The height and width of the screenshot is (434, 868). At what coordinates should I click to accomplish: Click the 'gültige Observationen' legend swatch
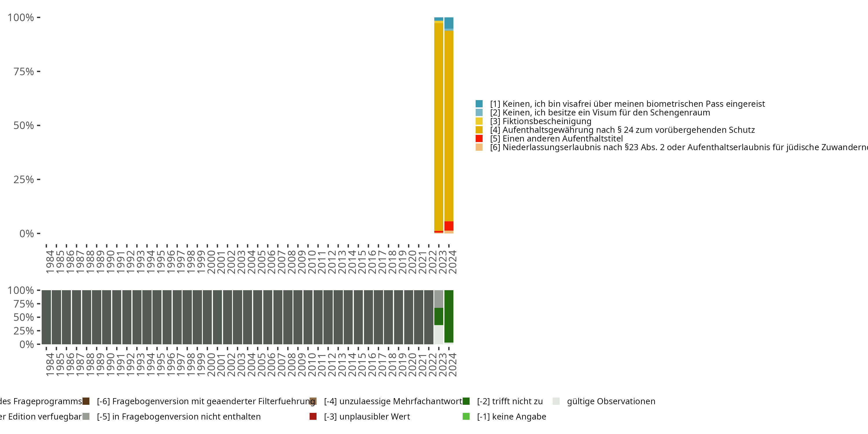(556, 401)
